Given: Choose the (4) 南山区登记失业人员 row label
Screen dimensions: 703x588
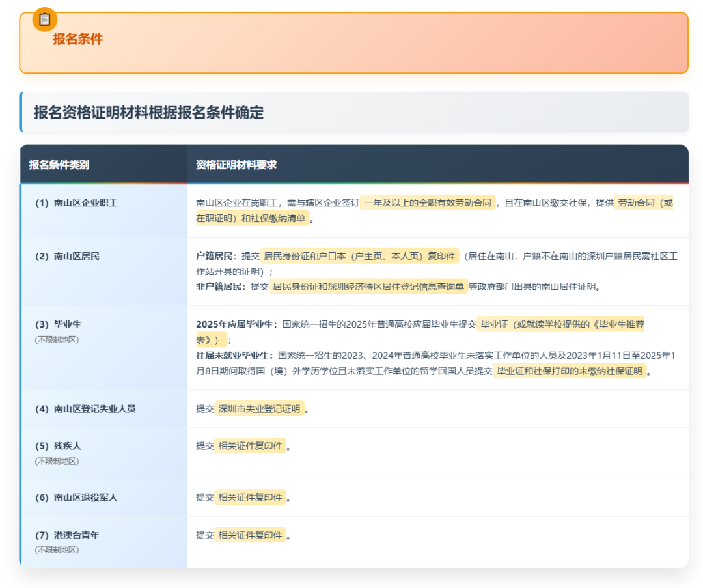Looking at the screenshot, I should point(85,409).
